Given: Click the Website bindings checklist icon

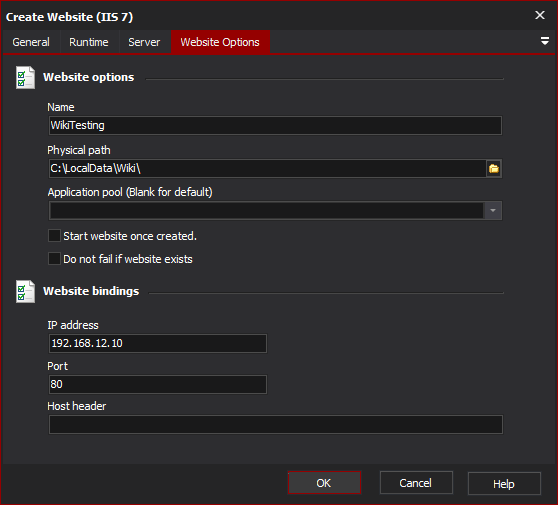Looking at the screenshot, I should 25,291.
